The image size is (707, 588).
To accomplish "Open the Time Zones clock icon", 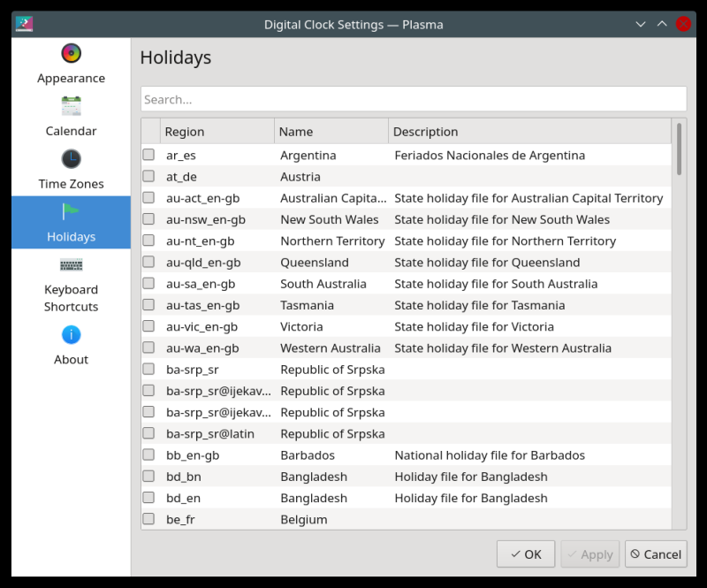I will [x=71, y=159].
